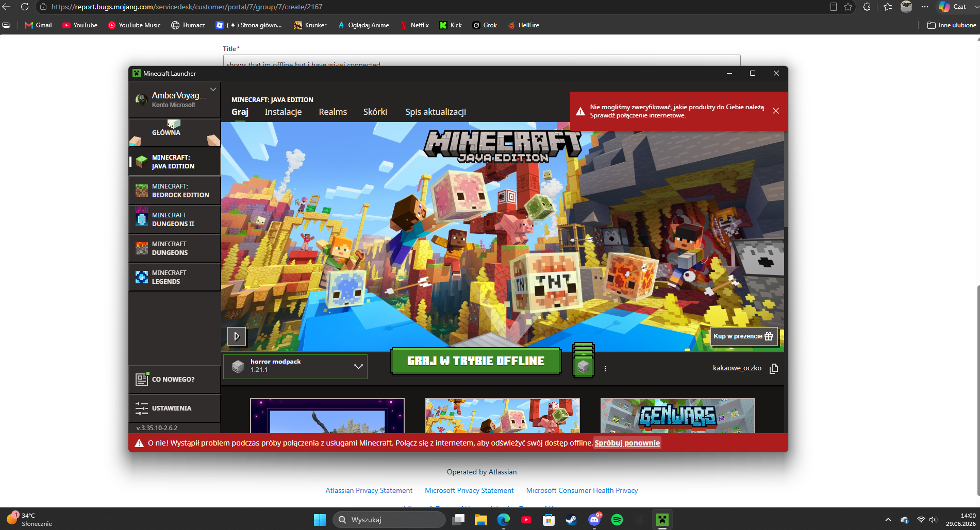The height and width of the screenshot is (530, 980).
Task: Open Task View on the taskbar
Action: click(458, 520)
